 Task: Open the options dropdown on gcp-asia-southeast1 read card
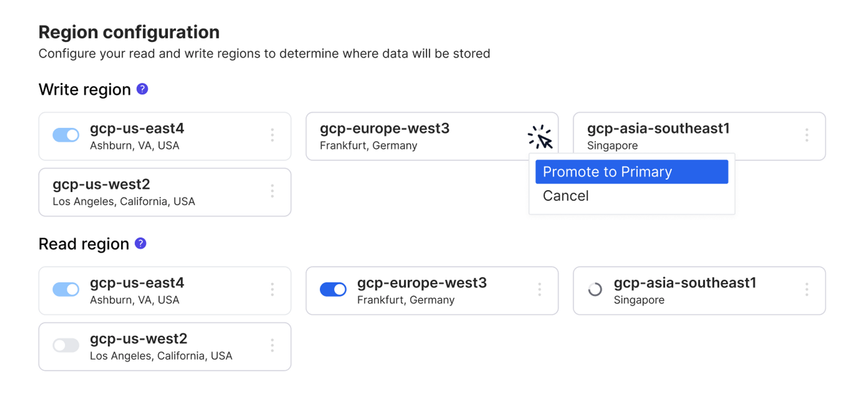click(806, 289)
